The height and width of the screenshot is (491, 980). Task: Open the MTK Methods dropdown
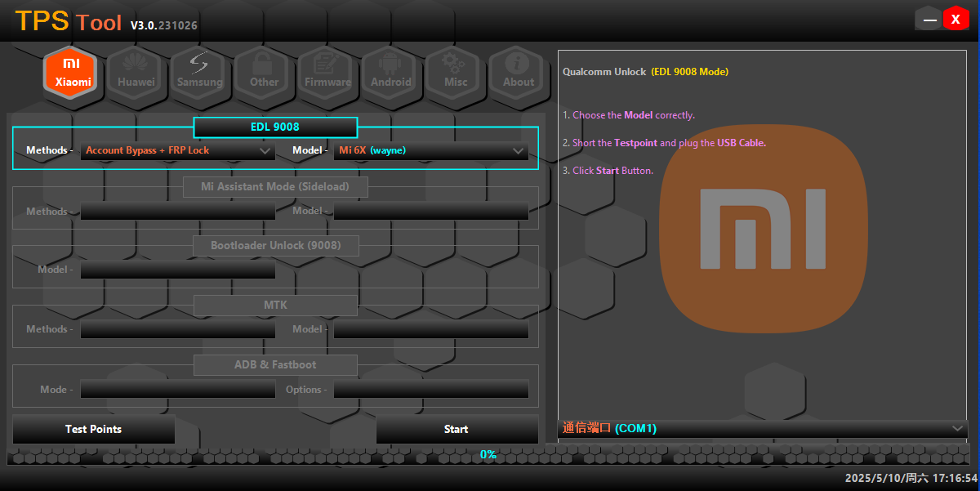[x=178, y=329]
